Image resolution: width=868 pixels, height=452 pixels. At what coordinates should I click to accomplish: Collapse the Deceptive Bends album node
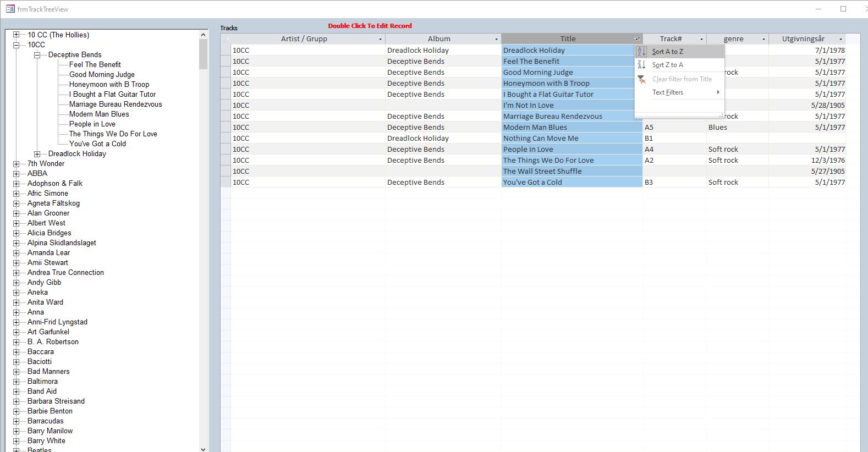37,55
